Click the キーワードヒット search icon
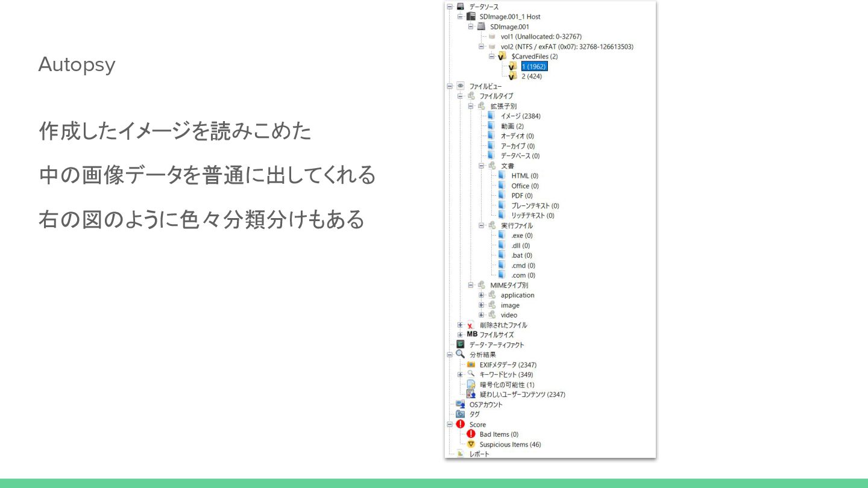Viewport: 868px width, 488px height. [x=471, y=374]
